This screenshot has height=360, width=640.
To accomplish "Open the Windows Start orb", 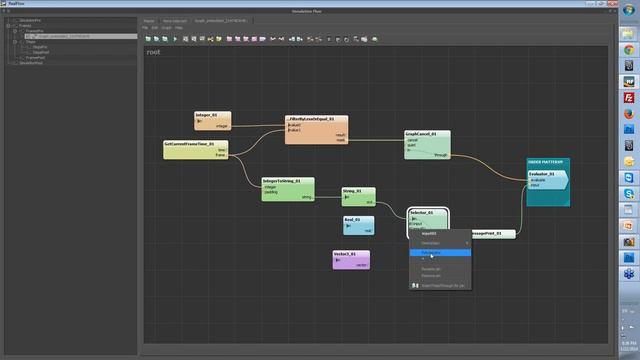I will point(629,10).
